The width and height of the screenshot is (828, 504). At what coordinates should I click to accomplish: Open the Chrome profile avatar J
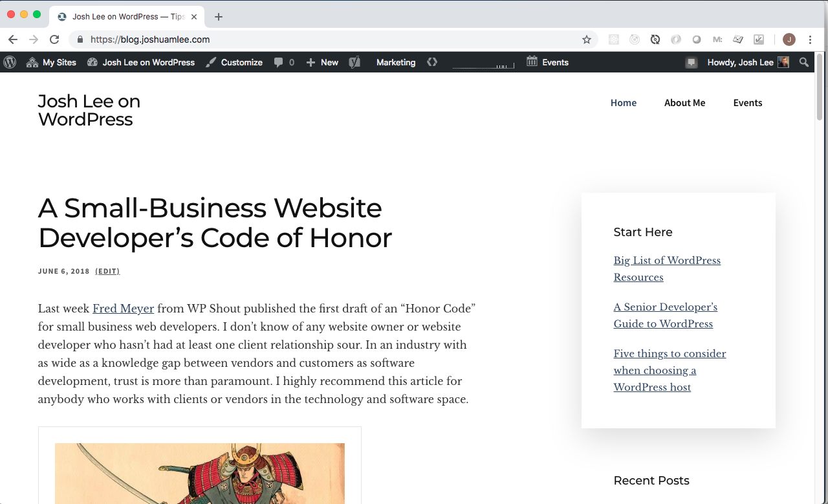[x=789, y=39]
